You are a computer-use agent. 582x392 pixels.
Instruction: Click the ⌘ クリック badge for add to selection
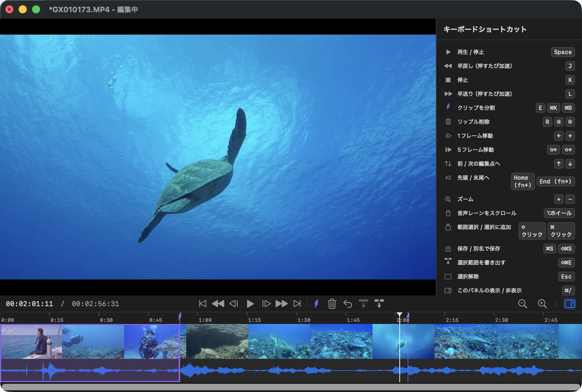(x=561, y=231)
